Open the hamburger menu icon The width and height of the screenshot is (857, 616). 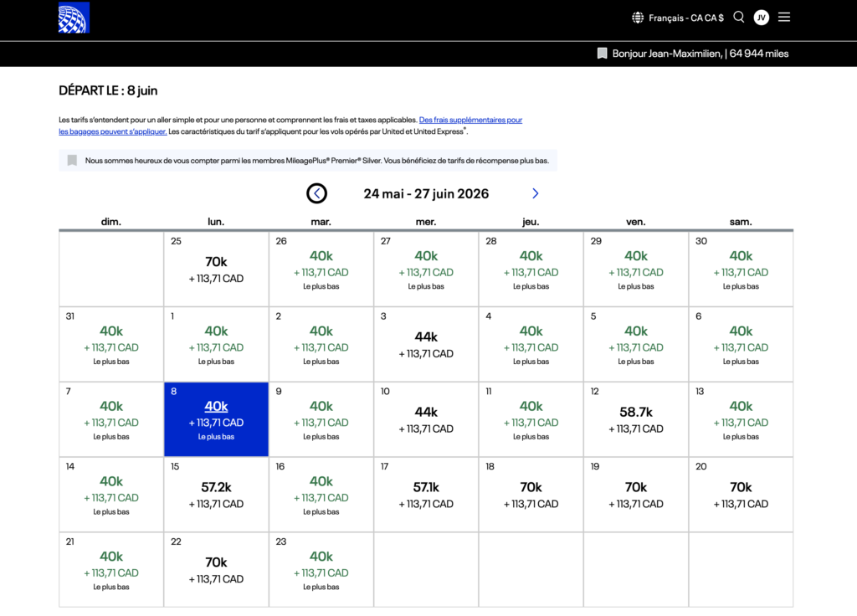[x=784, y=18]
